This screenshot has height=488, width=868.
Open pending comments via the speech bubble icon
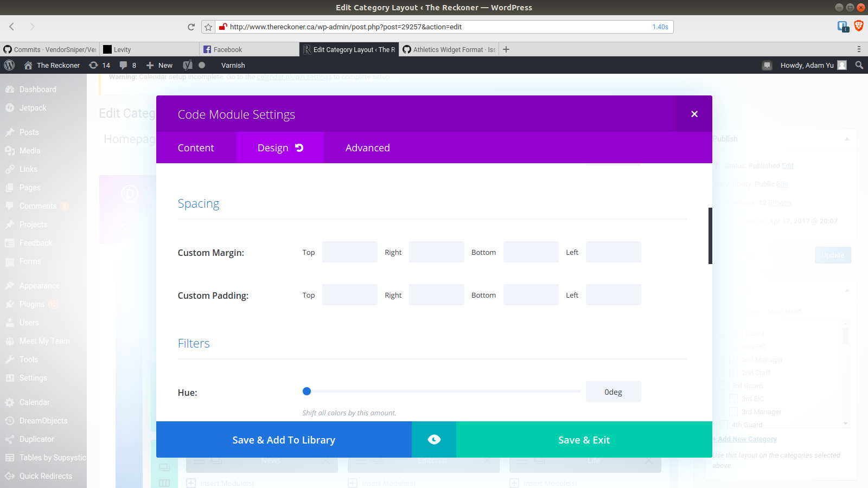coord(126,65)
